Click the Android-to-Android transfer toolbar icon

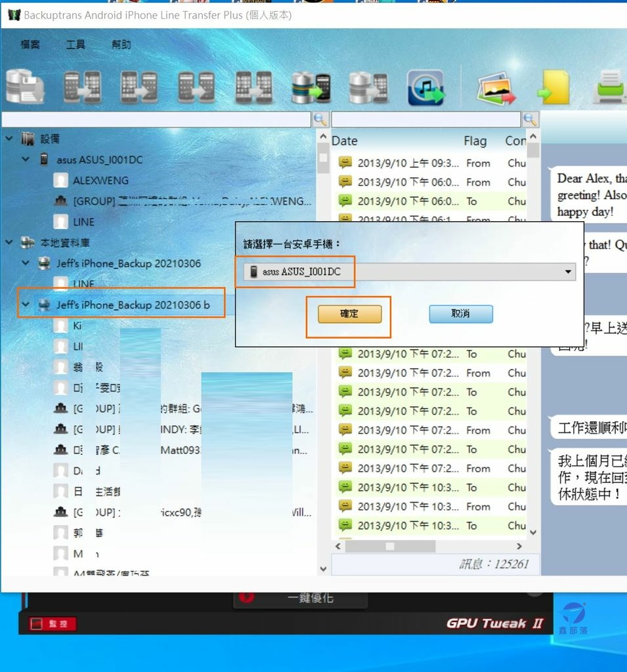[x=196, y=87]
